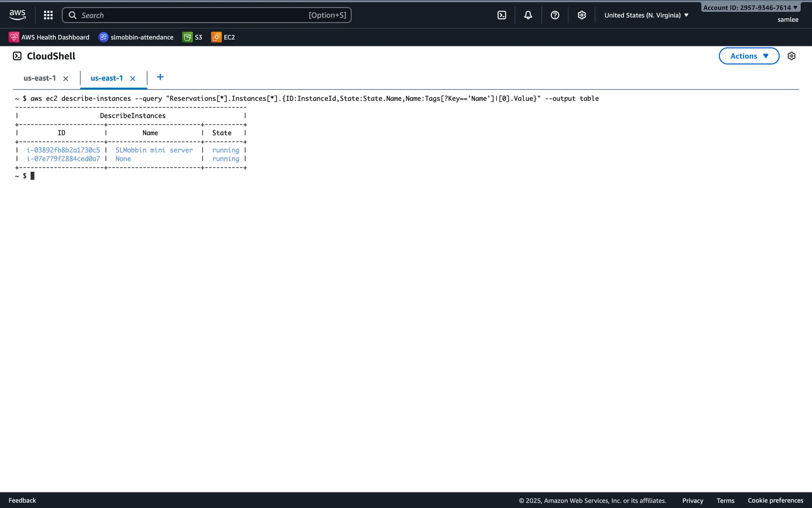Open the services grid menu icon
Viewport: 812px width, 508px height.
coord(48,15)
